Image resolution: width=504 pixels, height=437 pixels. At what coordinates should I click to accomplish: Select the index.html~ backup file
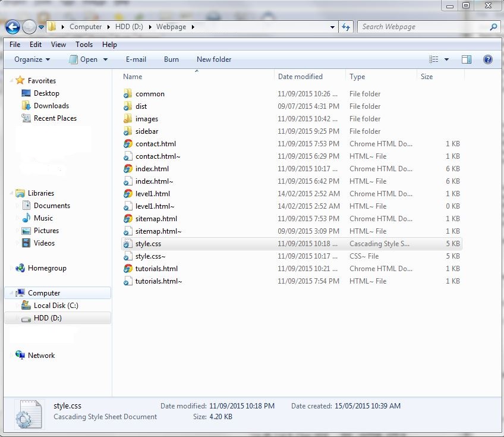point(155,181)
